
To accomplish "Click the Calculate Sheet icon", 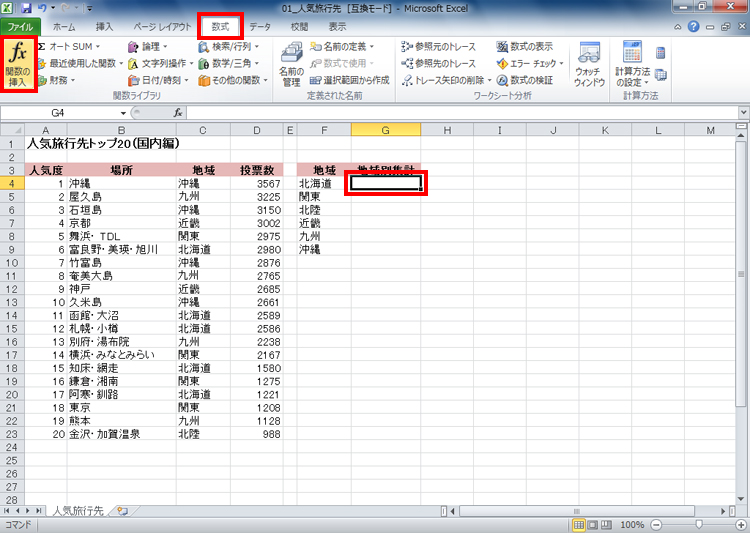I will point(661,75).
